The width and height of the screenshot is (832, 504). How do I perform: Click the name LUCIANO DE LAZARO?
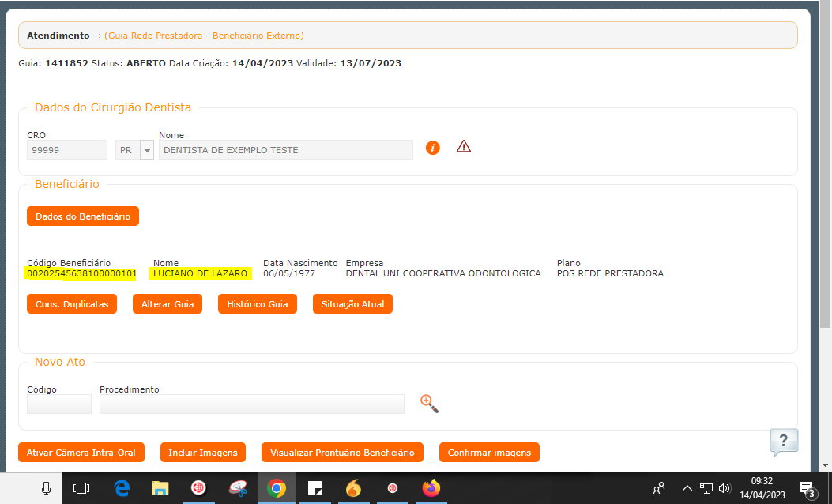(200, 273)
